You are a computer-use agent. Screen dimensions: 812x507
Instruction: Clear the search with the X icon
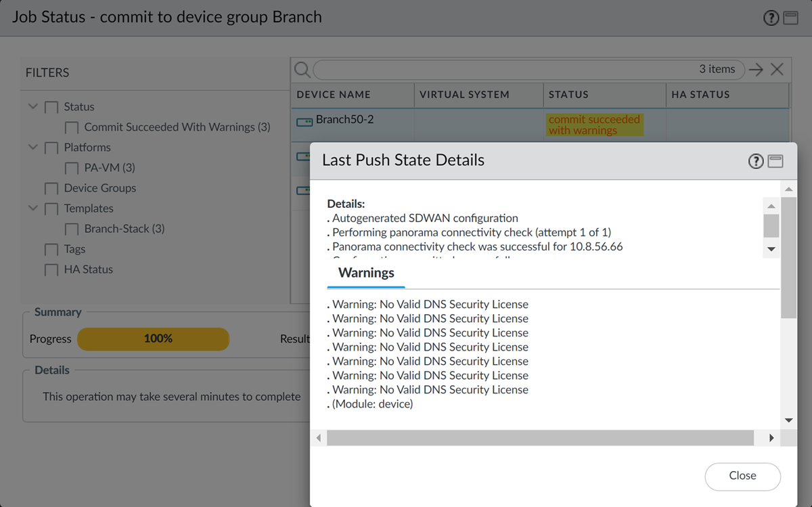pyautogui.click(x=777, y=69)
